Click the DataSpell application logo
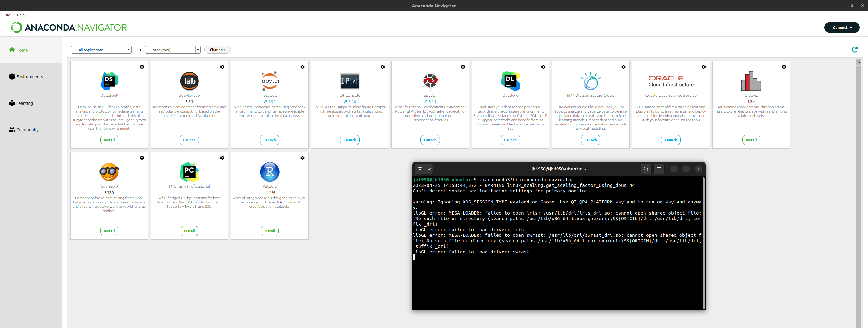 click(x=109, y=81)
